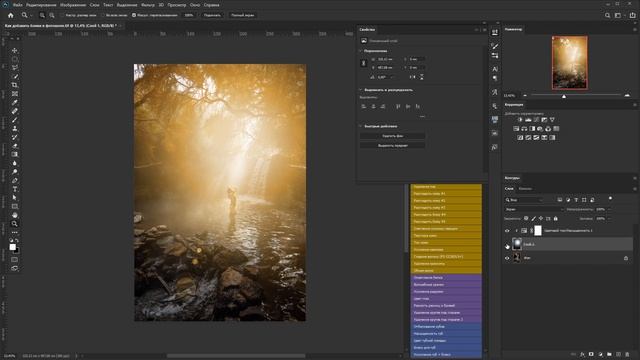Open the Character (A) panel icon
The width and height of the screenshot is (640, 360).
tap(495, 69)
